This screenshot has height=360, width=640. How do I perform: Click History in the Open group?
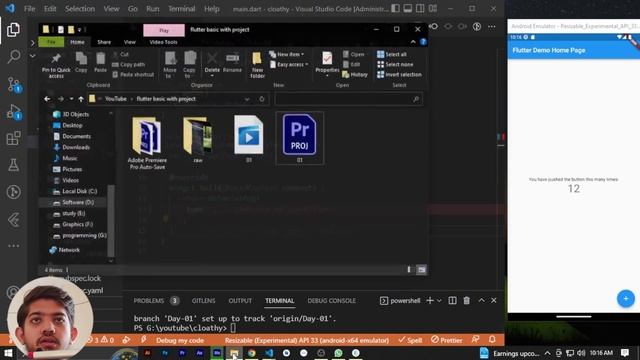(355, 74)
